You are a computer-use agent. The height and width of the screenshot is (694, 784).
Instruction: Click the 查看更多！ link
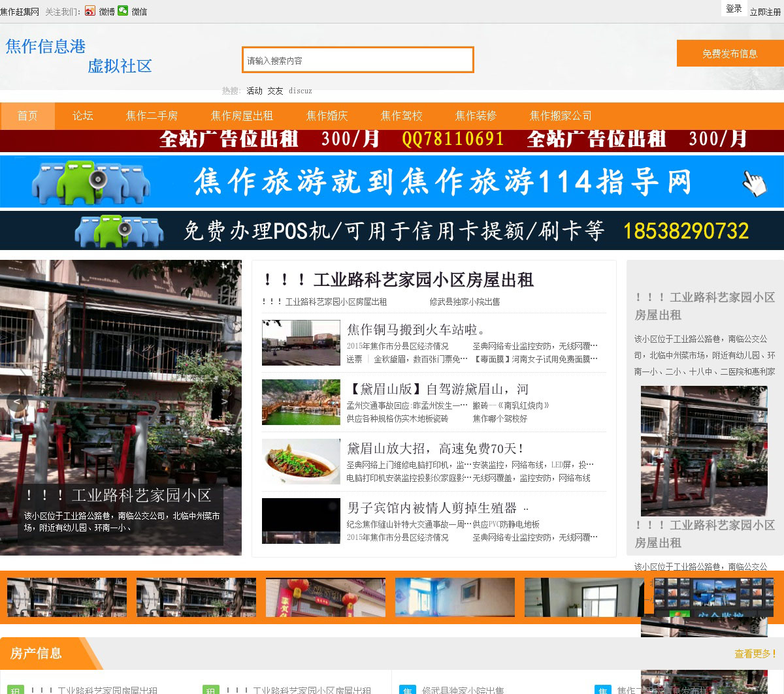click(755, 654)
